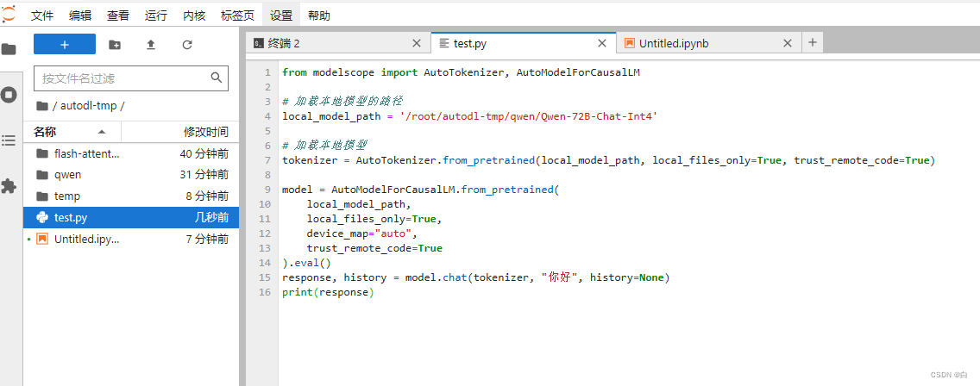Image resolution: width=980 pixels, height=386 pixels.
Task: Click the '# 加载本地模型的路径' comment on line 3
Action: (x=342, y=101)
